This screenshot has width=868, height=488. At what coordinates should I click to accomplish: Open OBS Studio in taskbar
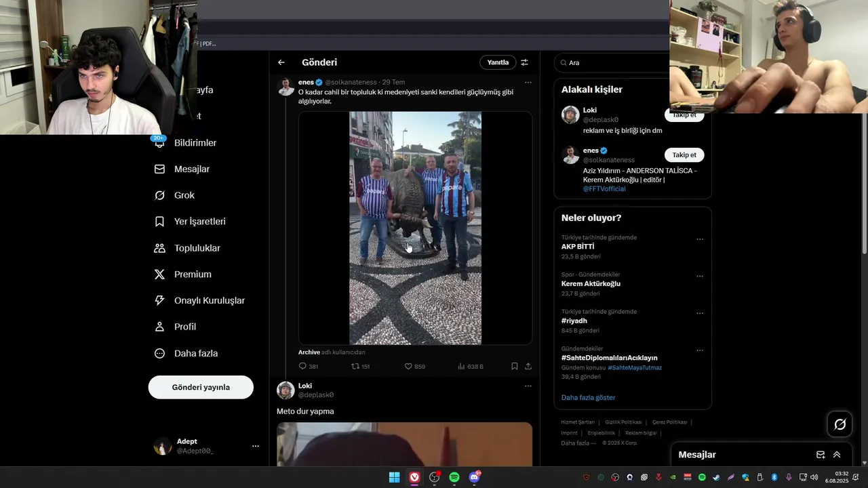435,477
